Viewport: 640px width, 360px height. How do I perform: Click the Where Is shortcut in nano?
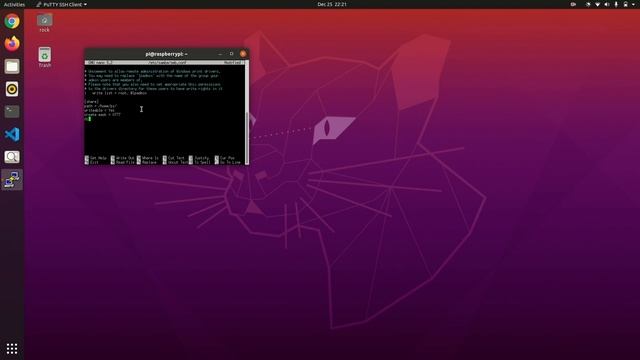click(x=148, y=158)
